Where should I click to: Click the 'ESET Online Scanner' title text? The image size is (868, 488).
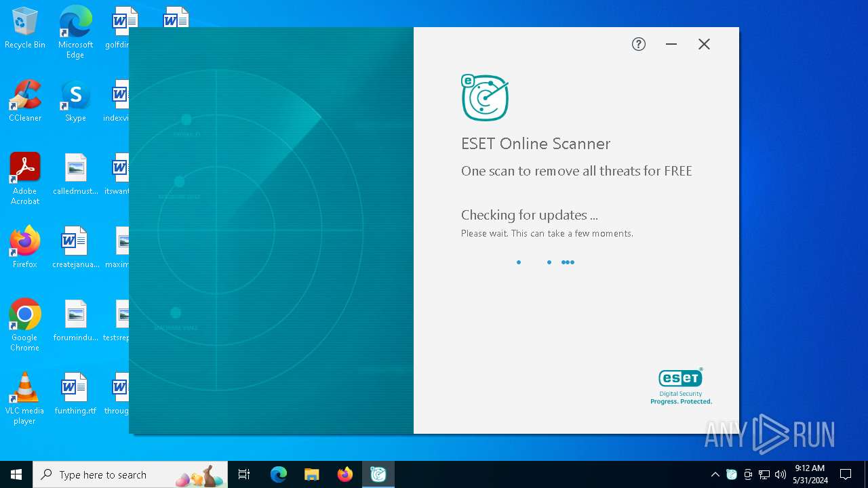[536, 144]
